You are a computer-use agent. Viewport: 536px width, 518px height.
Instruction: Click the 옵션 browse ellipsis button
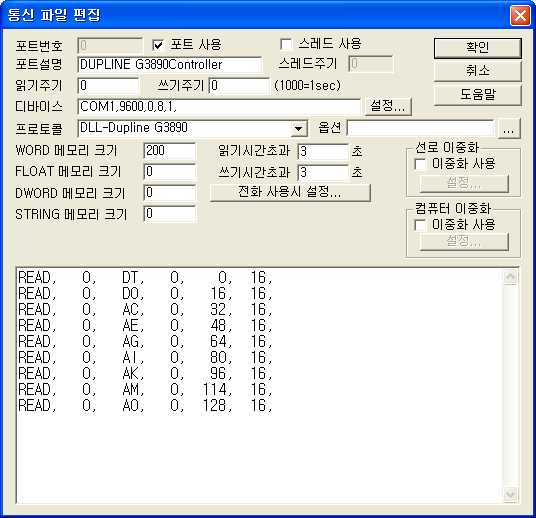point(509,129)
